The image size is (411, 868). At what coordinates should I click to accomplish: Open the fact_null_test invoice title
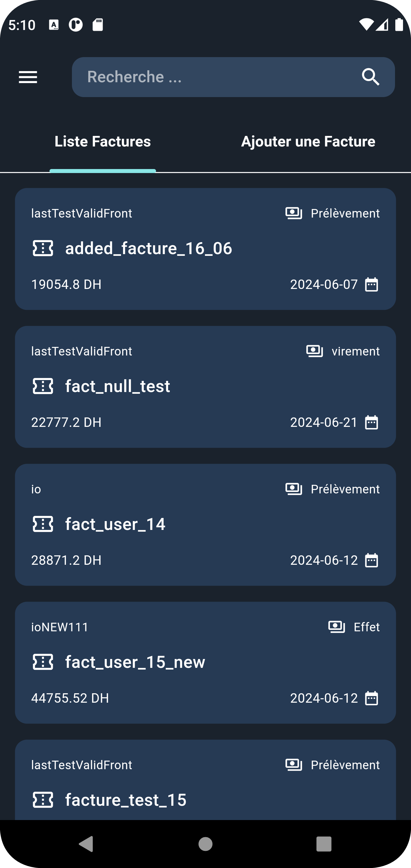118,387
